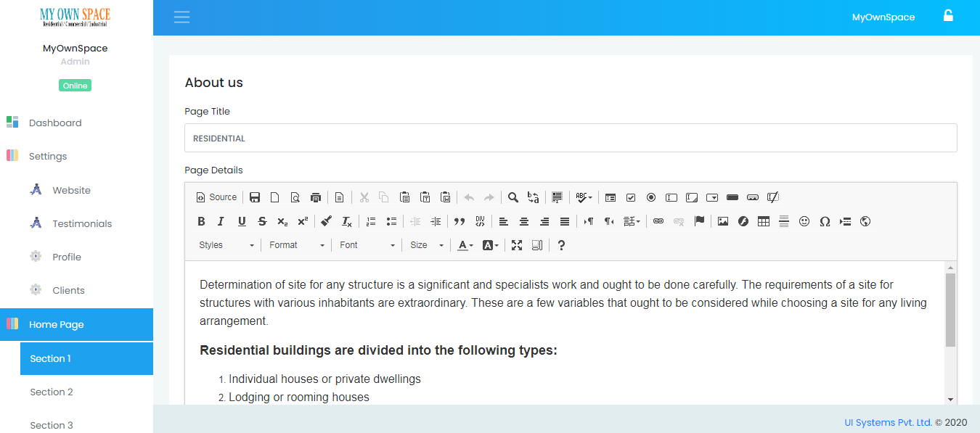Open the Find tool (magnifier icon)
The width and height of the screenshot is (980, 433).
tap(513, 197)
